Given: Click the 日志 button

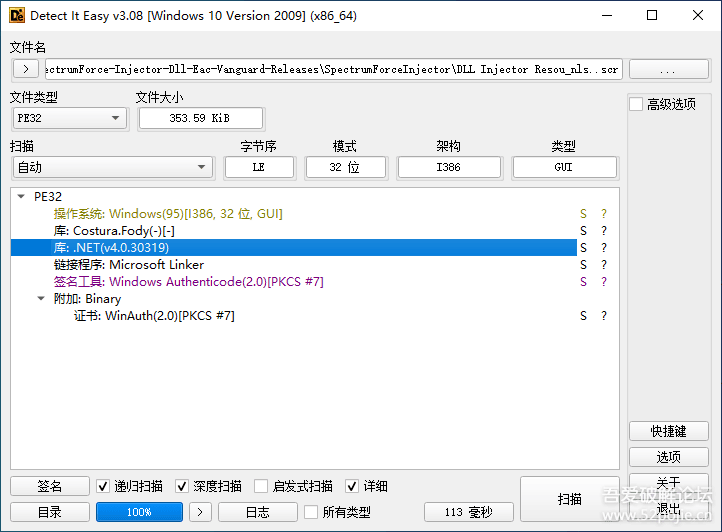Looking at the screenshot, I should (257, 512).
